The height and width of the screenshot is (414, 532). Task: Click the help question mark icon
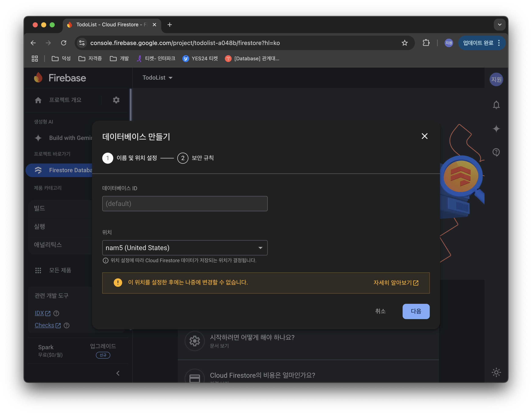pyautogui.click(x=496, y=152)
